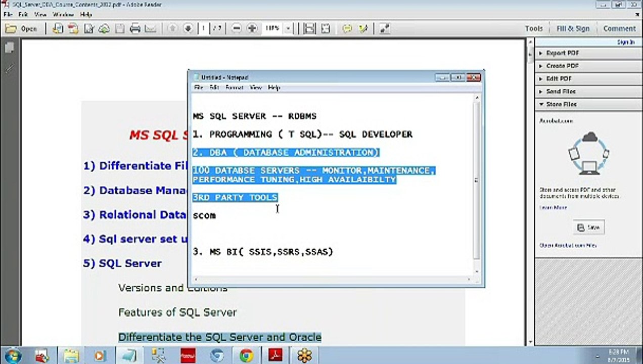Click the zoom percentage field
This screenshot has height=364, width=643.
(x=272, y=29)
